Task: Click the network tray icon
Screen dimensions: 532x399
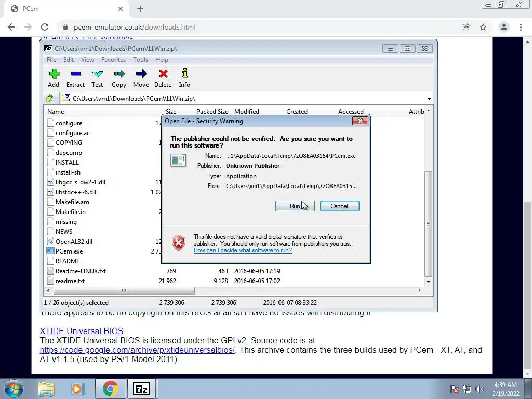Action: [x=467, y=389]
